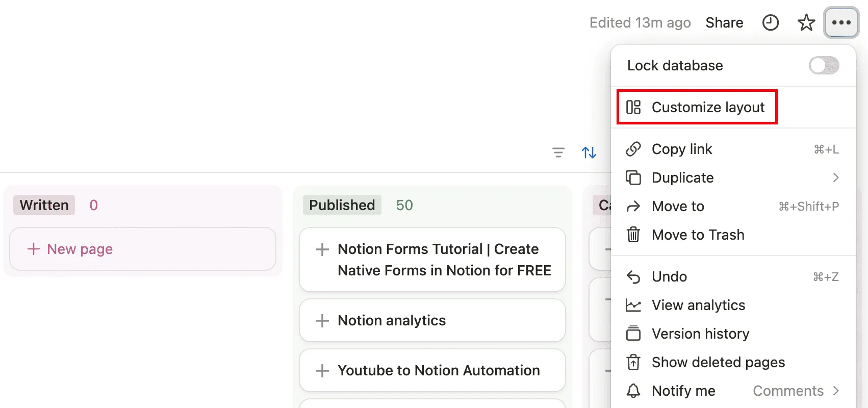Click the three-dot more options button
Viewport: 868px width, 408px height.
pos(841,23)
